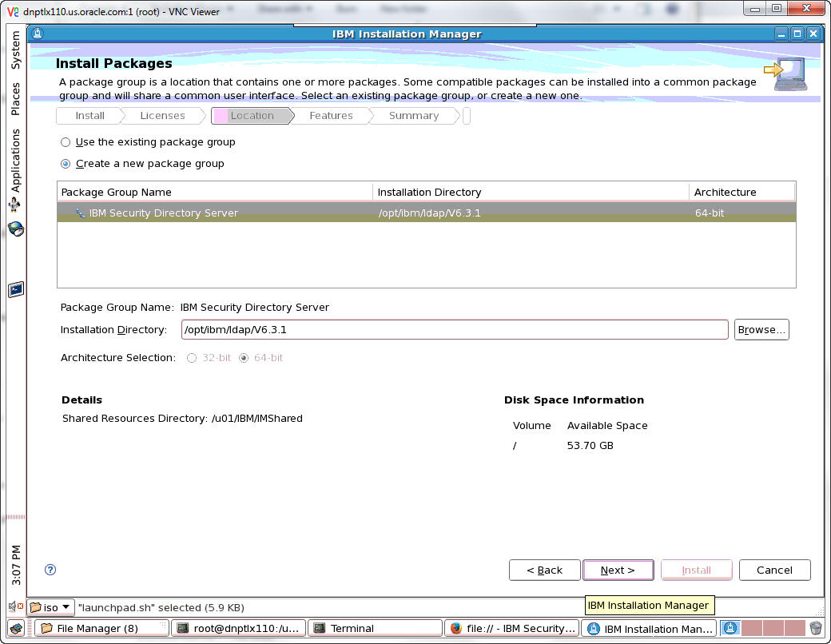The image size is (831, 644).
Task: Go to the Features wizard step
Action: tap(331, 116)
